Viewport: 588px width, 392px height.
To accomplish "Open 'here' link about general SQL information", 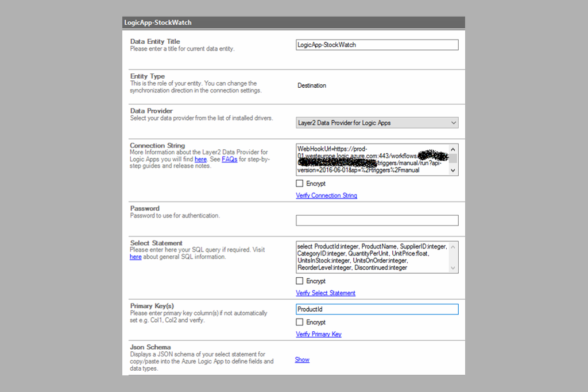I will pos(136,257).
